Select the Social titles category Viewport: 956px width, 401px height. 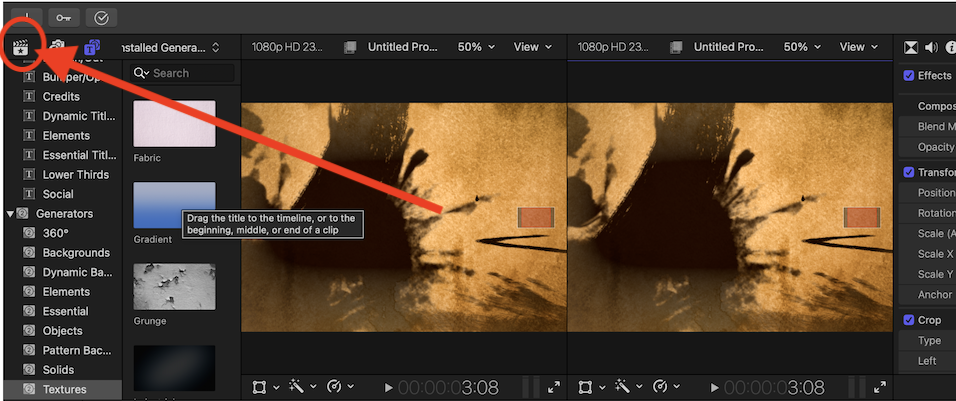(x=63, y=194)
